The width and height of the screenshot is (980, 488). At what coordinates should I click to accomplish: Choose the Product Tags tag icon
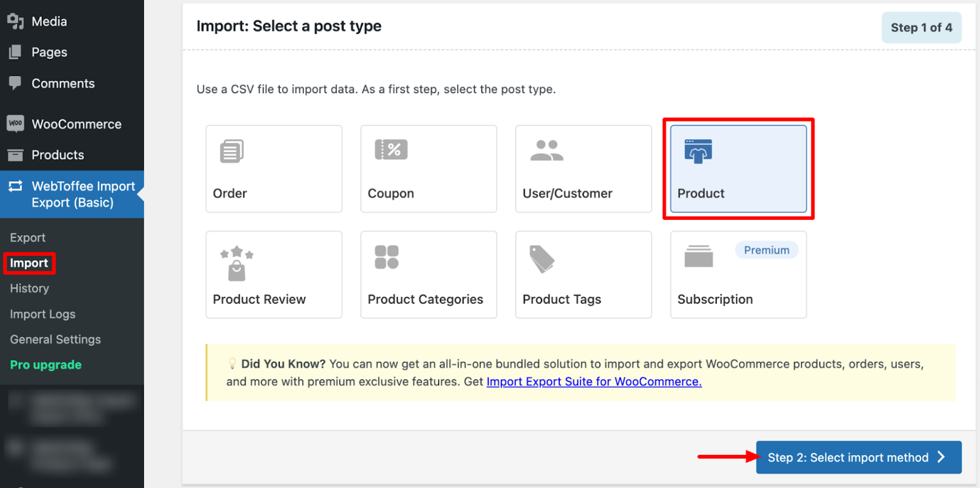(x=541, y=259)
